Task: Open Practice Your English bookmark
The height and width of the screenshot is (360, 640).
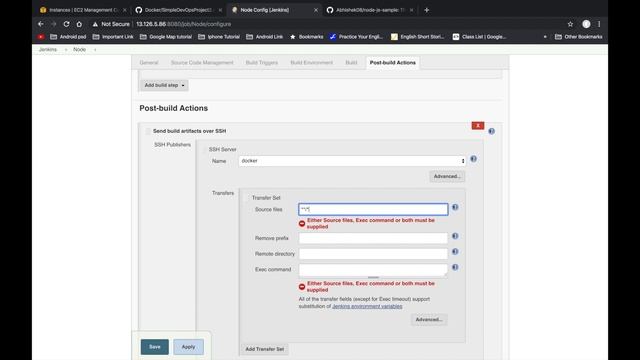Action: coord(356,37)
